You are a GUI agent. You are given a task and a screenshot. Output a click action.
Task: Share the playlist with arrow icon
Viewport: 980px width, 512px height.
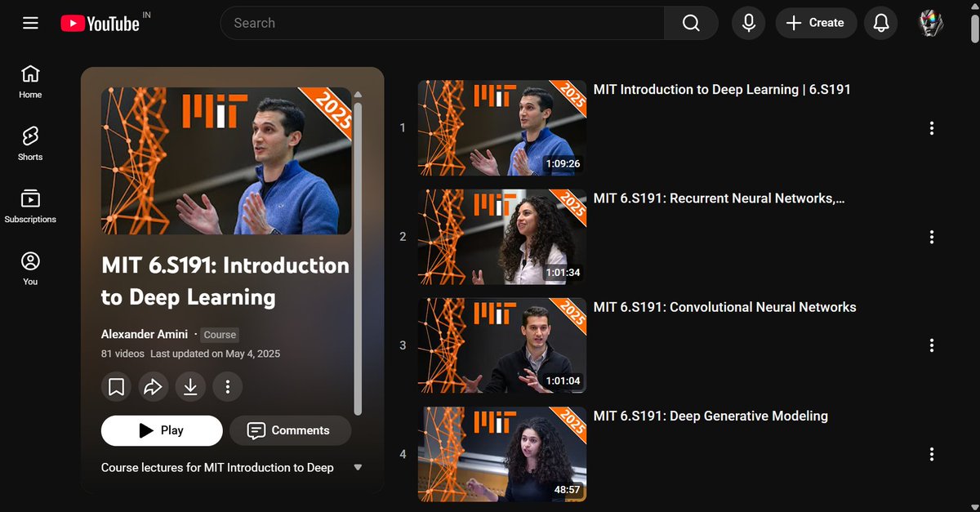point(153,386)
